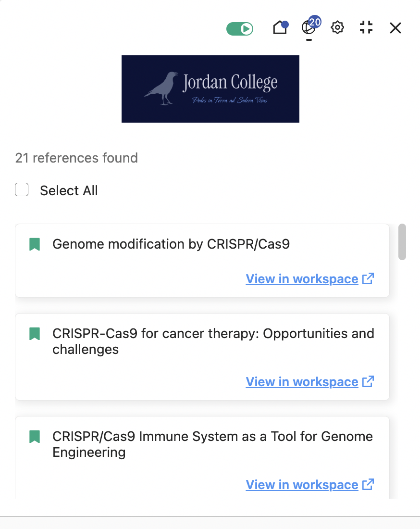Screen dimensions: 420x529
Task: Click bookmark icon for Genome modification reference
Action: tap(34, 244)
